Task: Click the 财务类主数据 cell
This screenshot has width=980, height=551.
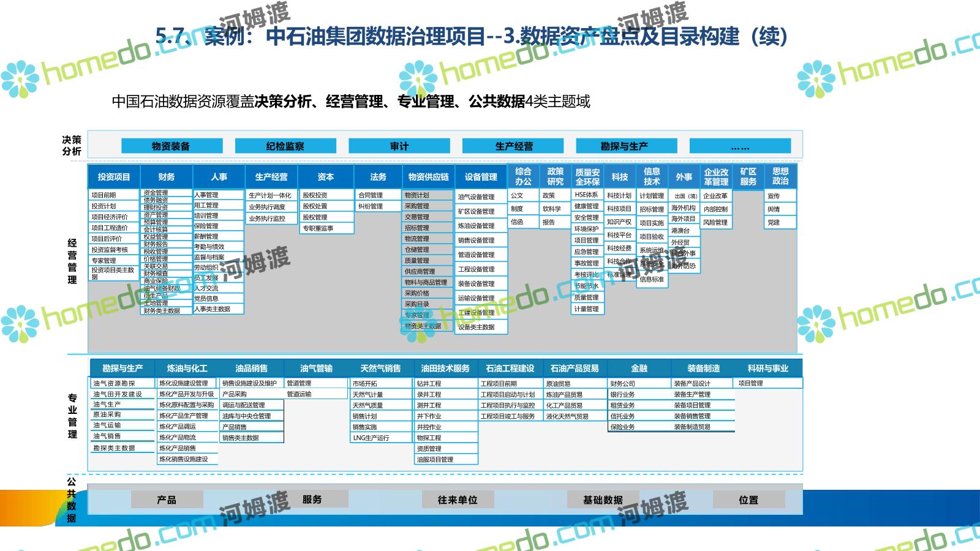Action: point(167,310)
